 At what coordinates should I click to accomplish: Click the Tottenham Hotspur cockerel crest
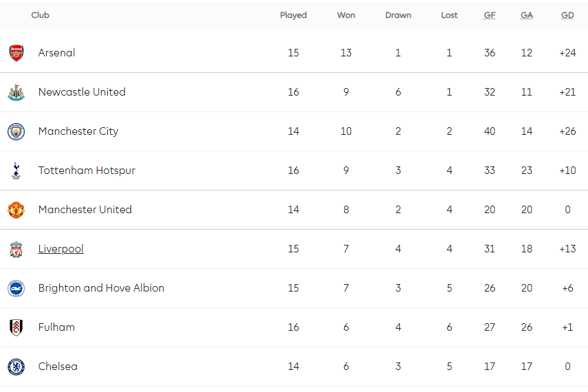click(16, 171)
